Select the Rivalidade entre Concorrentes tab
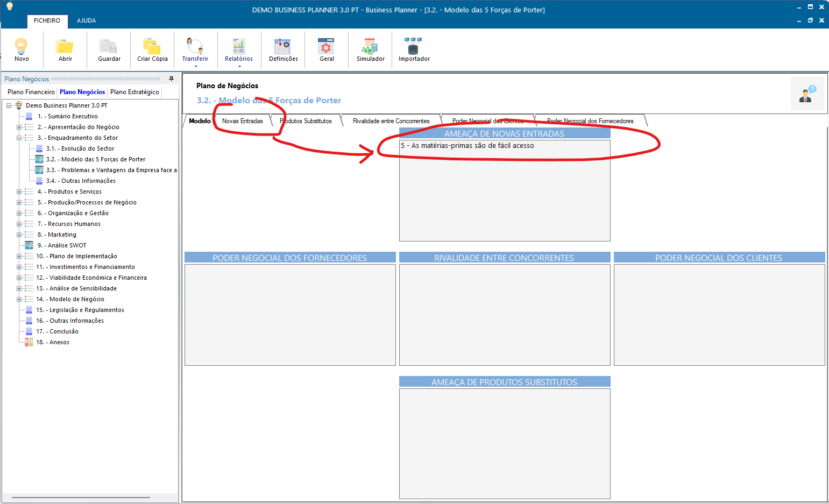The width and height of the screenshot is (829, 504). click(x=391, y=121)
